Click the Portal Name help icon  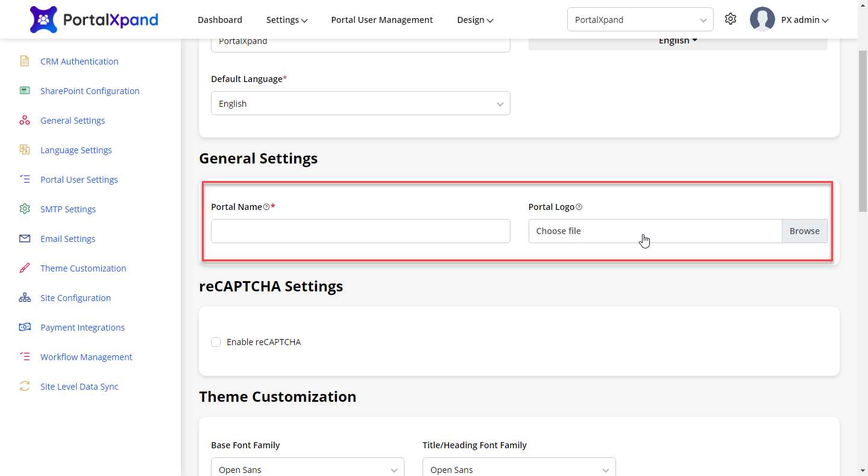(x=266, y=208)
